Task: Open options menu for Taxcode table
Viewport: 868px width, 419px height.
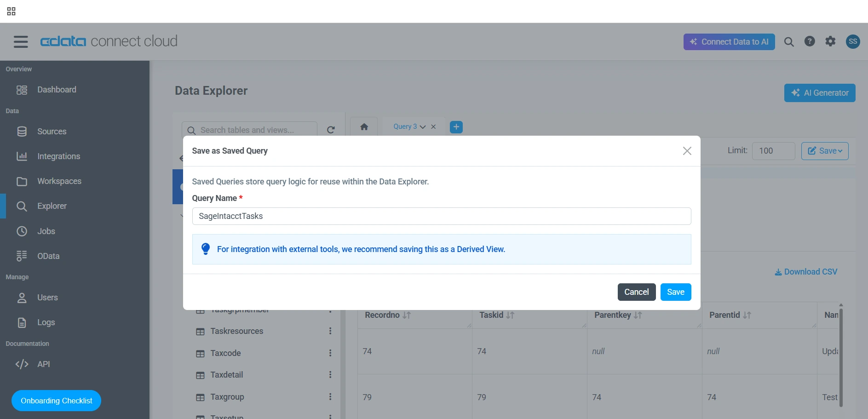Action: click(330, 353)
